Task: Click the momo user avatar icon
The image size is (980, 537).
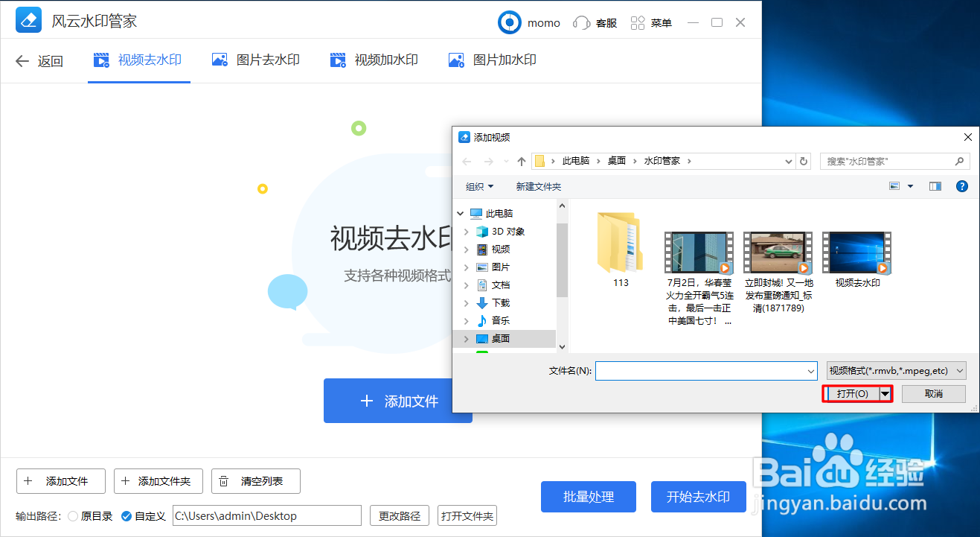Action: coord(509,22)
